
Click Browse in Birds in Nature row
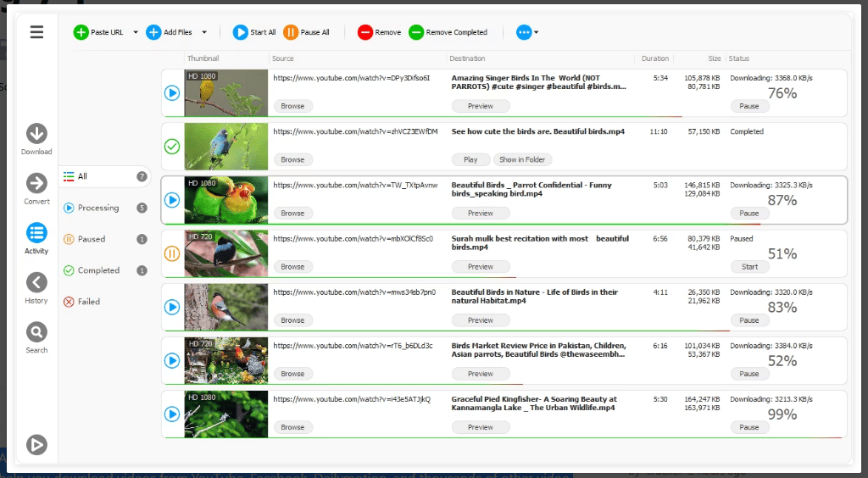pos(292,320)
